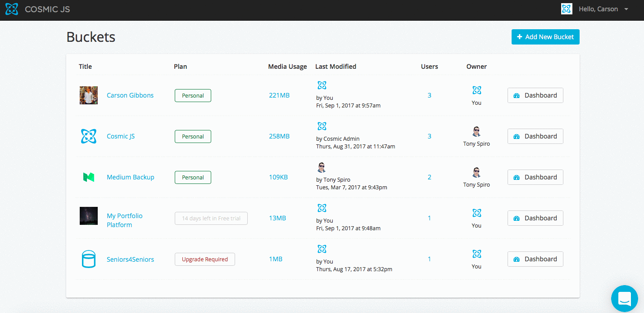
Task: Click last-modified avatar icon in Seniors4Seniors row
Action: [322, 249]
